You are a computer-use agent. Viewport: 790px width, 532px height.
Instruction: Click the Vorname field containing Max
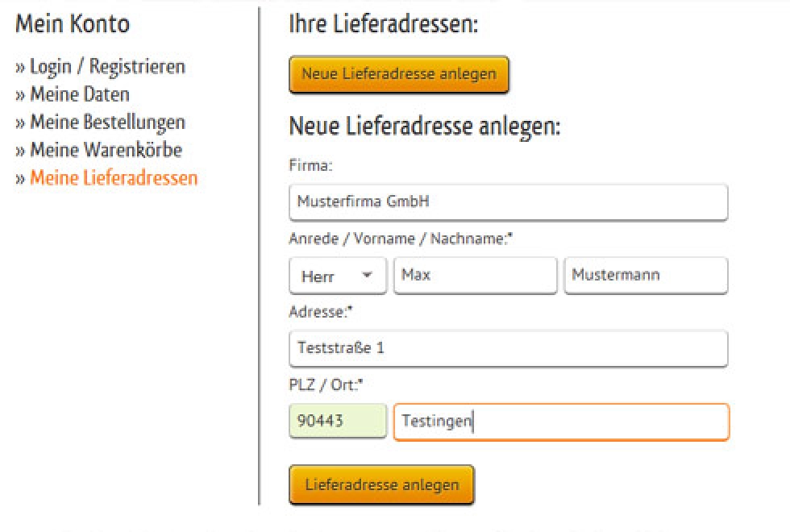[x=475, y=276]
